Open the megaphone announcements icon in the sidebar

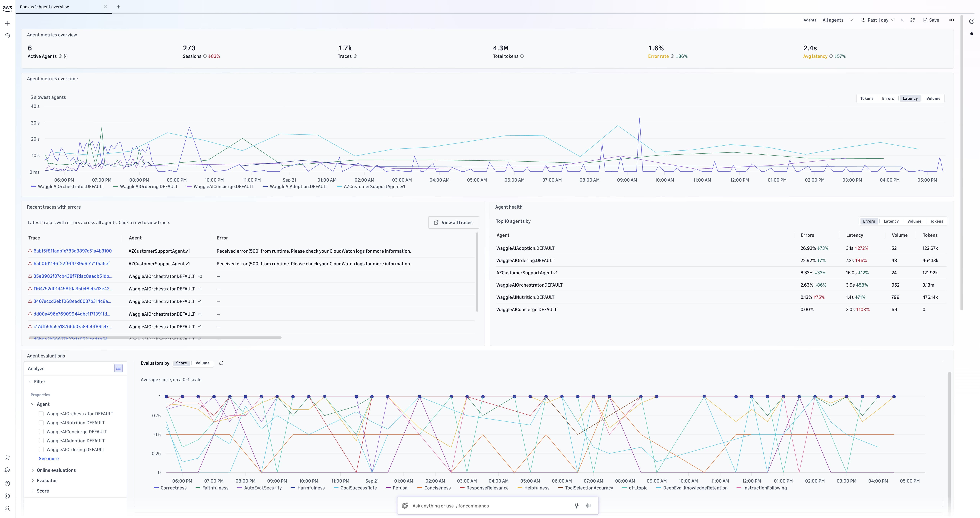[x=7, y=457]
